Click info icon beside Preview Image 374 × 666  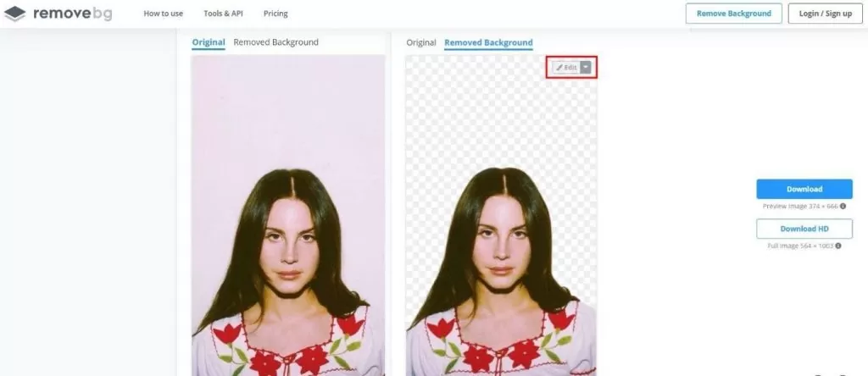click(x=843, y=206)
